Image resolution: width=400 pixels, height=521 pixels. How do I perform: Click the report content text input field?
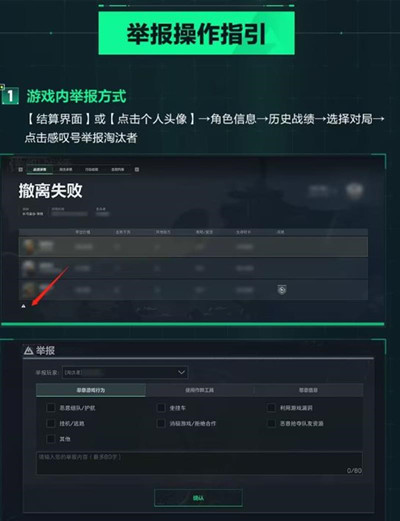coord(199,463)
